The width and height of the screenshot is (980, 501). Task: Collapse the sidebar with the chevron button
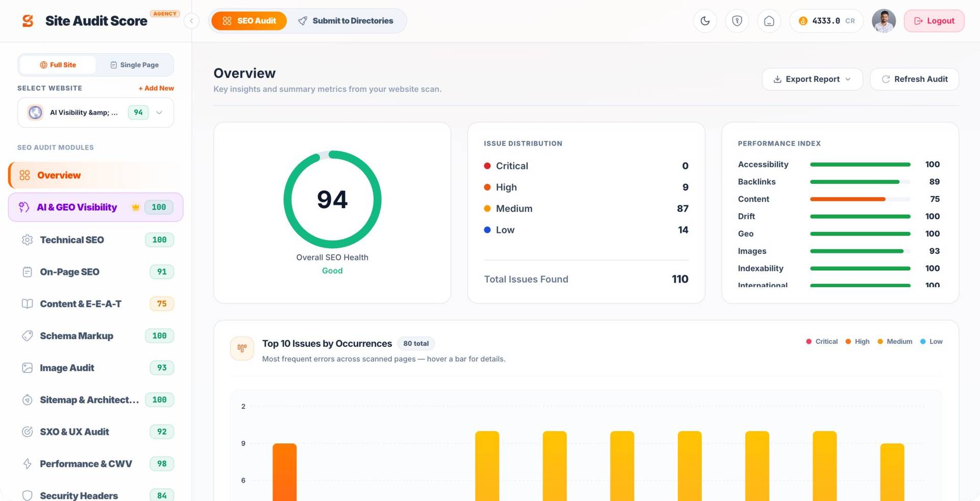point(191,21)
